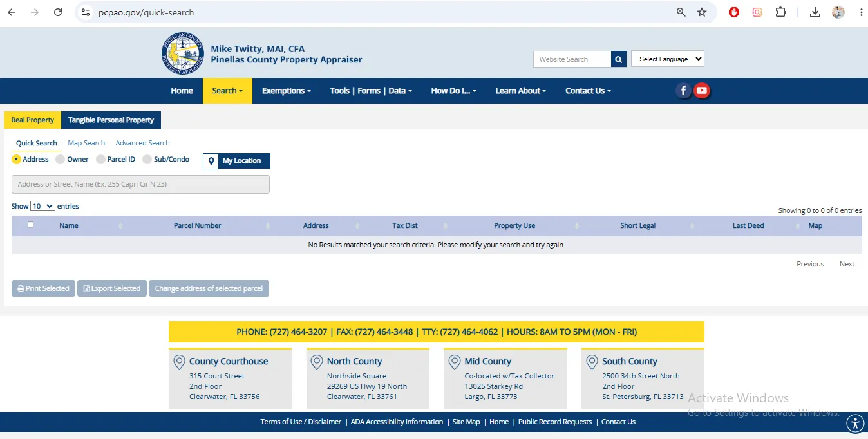Click the Next pagination link
The image size is (868, 439).
[x=847, y=264]
